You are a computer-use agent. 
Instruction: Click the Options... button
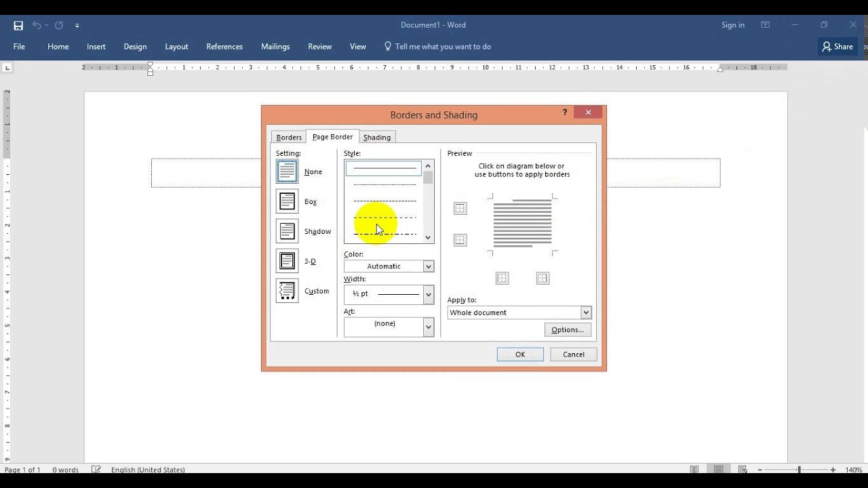[x=568, y=330]
